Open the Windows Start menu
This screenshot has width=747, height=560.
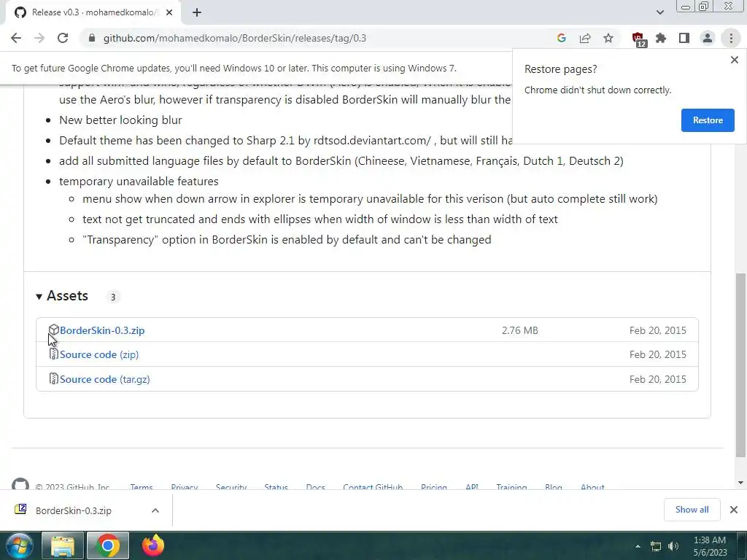coord(20,545)
